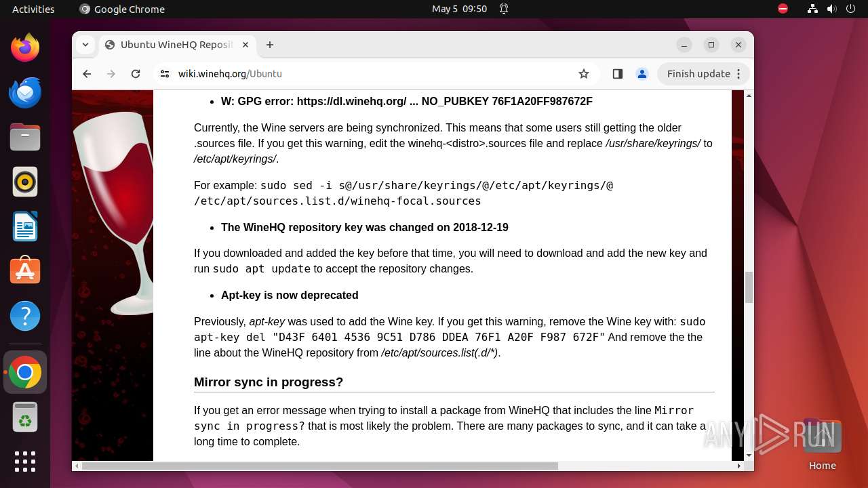
Task: Click the scroll down arrow of page
Action: [749, 455]
